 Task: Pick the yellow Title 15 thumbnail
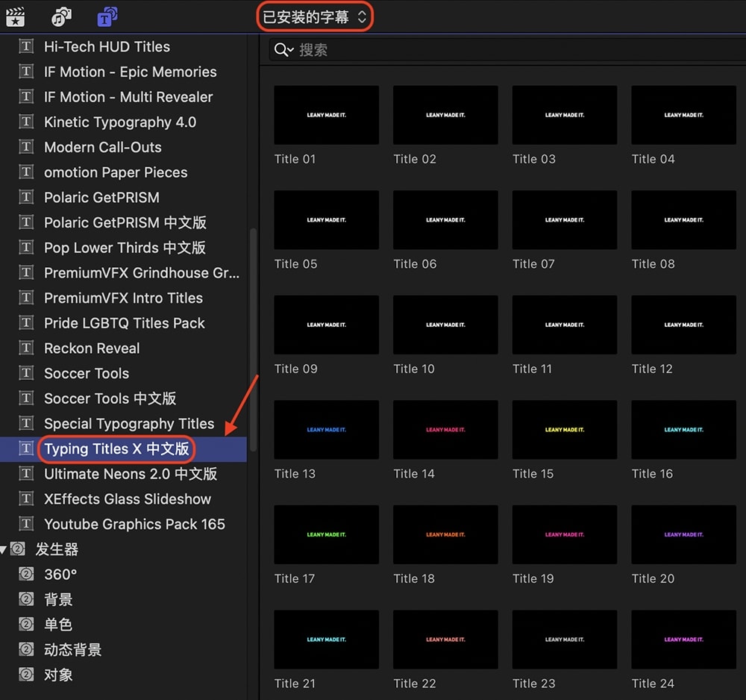(x=564, y=430)
